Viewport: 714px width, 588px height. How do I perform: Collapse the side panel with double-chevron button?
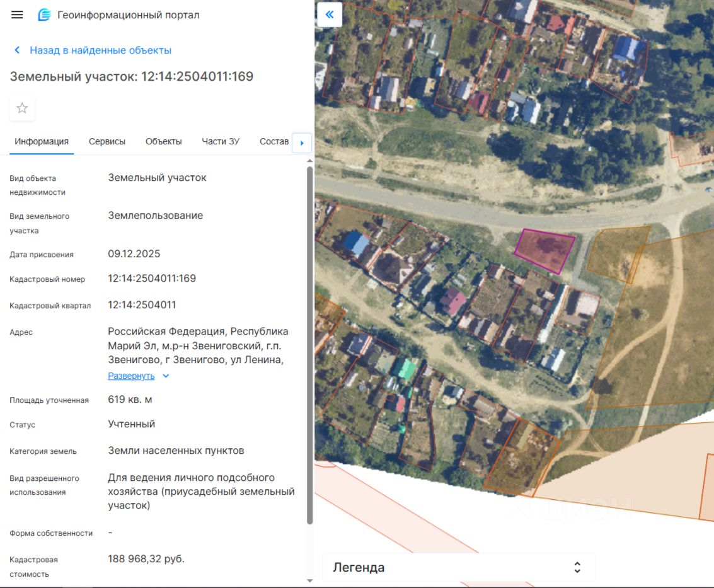coord(329,14)
